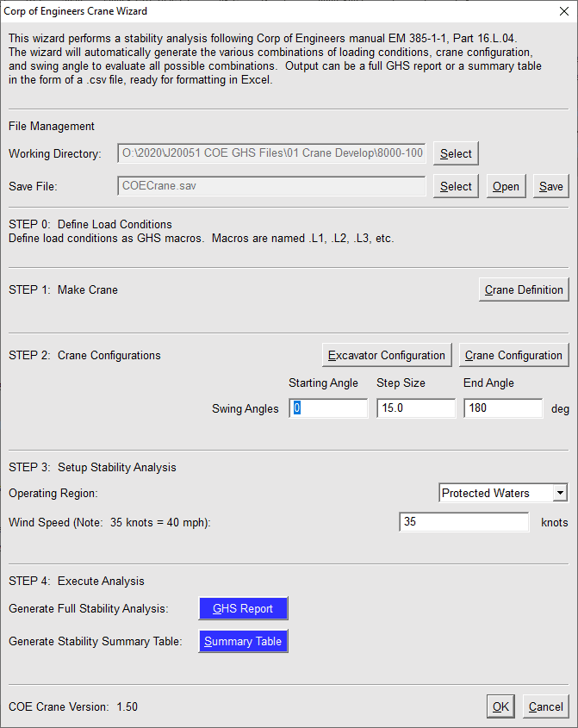The width and height of the screenshot is (578, 728).
Task: Click the 'STEP 1: Make Crane' heading
Action: click(63, 289)
